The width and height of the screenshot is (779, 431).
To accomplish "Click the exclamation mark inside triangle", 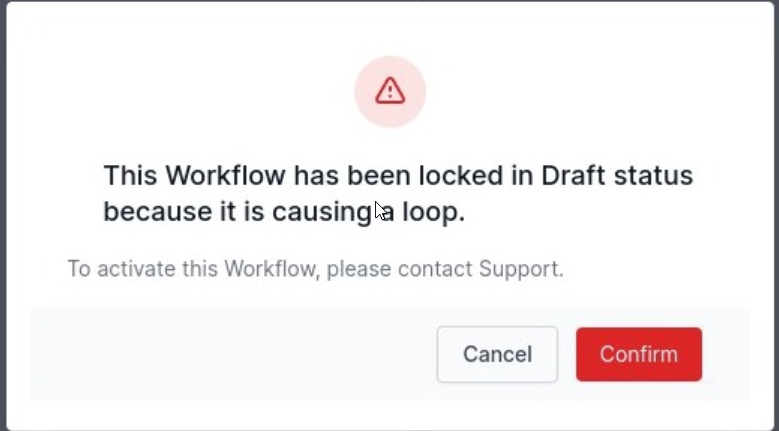I will (390, 92).
